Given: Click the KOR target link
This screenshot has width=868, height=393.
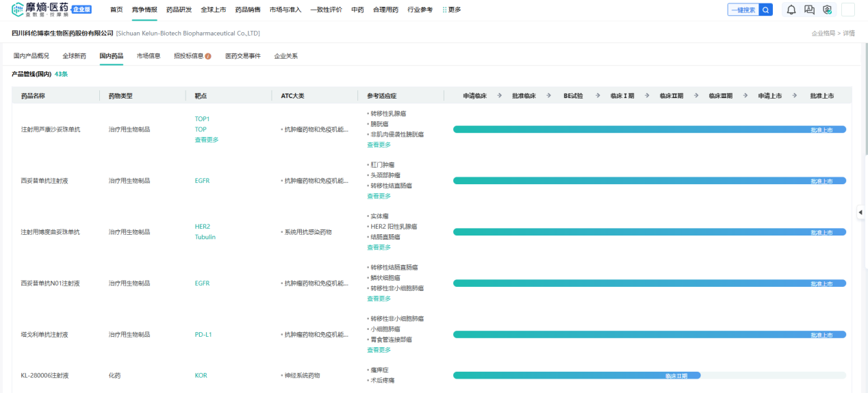Looking at the screenshot, I should coord(201,375).
